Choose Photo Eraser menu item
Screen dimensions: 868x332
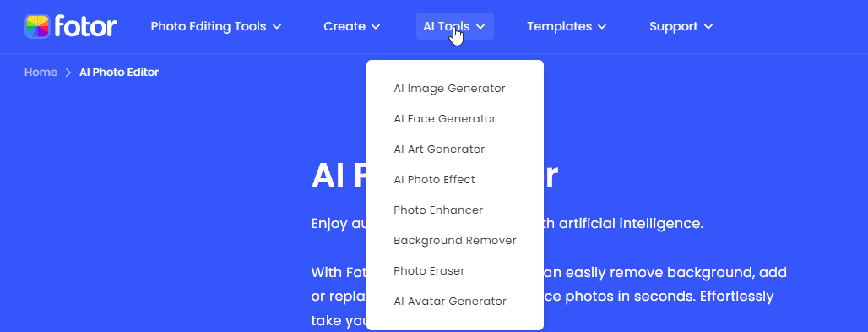click(429, 271)
